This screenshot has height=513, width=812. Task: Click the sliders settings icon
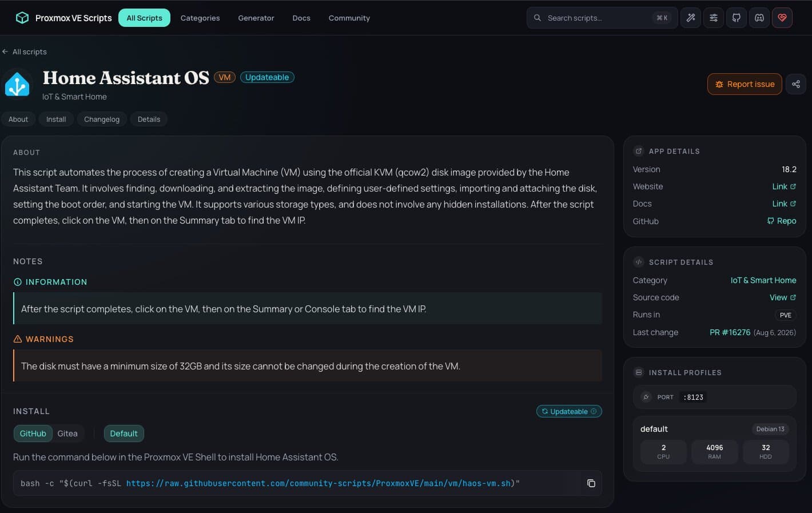(x=714, y=18)
